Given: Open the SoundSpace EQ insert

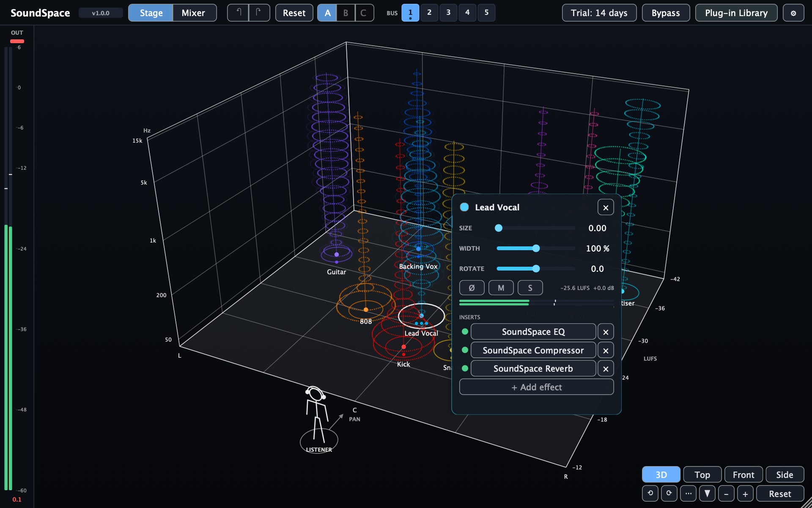Looking at the screenshot, I should click(x=533, y=332).
